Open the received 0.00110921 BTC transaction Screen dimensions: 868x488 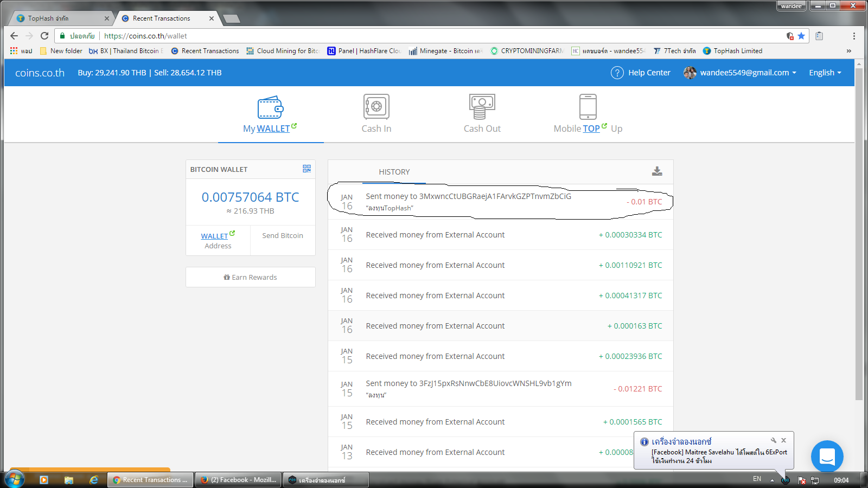click(x=501, y=265)
